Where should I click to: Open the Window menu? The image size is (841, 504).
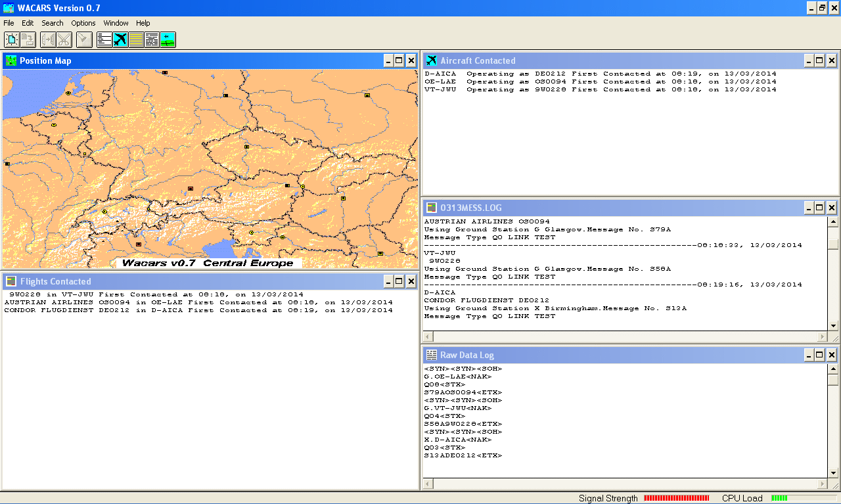coord(116,23)
